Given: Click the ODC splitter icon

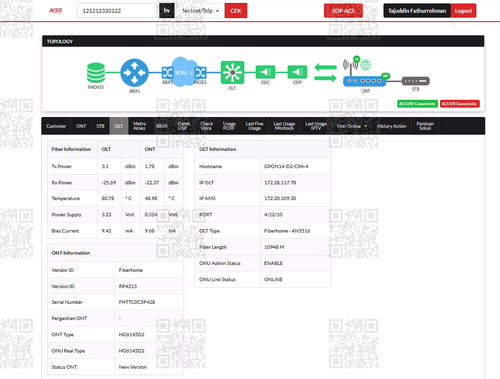Looking at the screenshot, I should 265,72.
